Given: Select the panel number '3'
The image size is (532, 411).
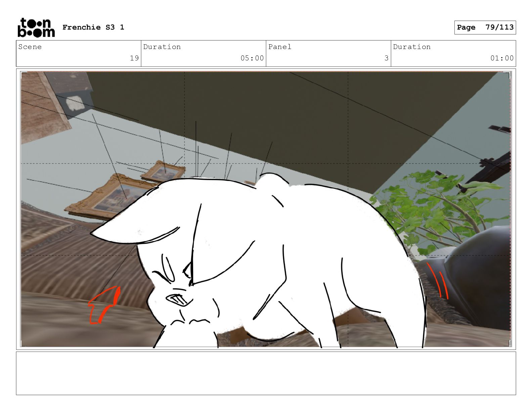Looking at the screenshot, I should pos(387,58).
